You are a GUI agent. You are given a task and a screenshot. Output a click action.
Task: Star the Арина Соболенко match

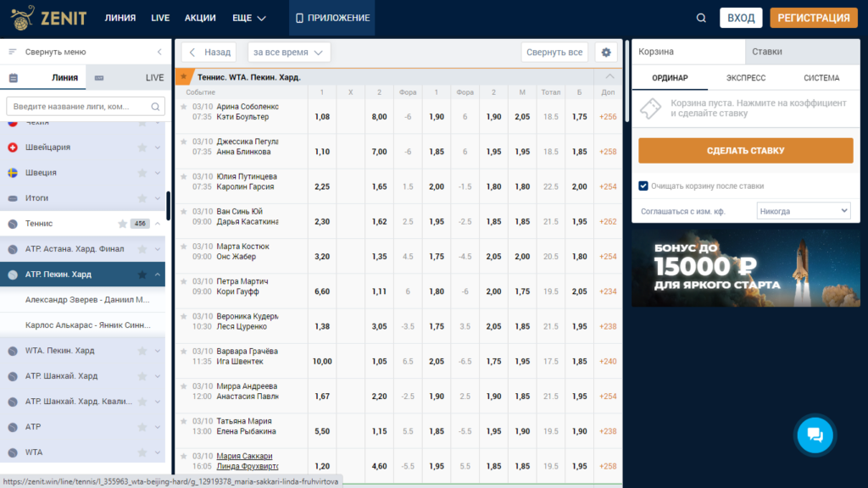click(184, 107)
